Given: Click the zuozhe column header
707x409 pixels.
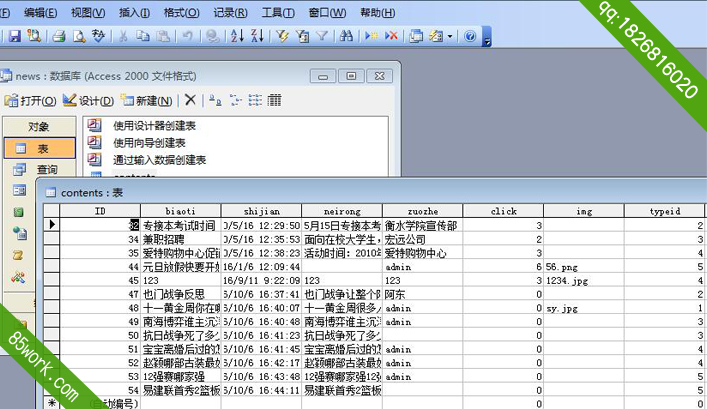Looking at the screenshot, I should [422, 211].
